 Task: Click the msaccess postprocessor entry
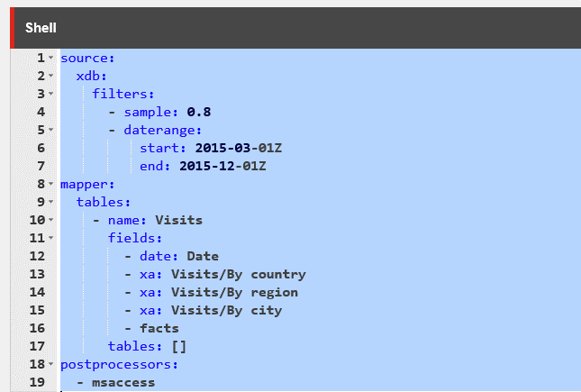tap(123, 382)
